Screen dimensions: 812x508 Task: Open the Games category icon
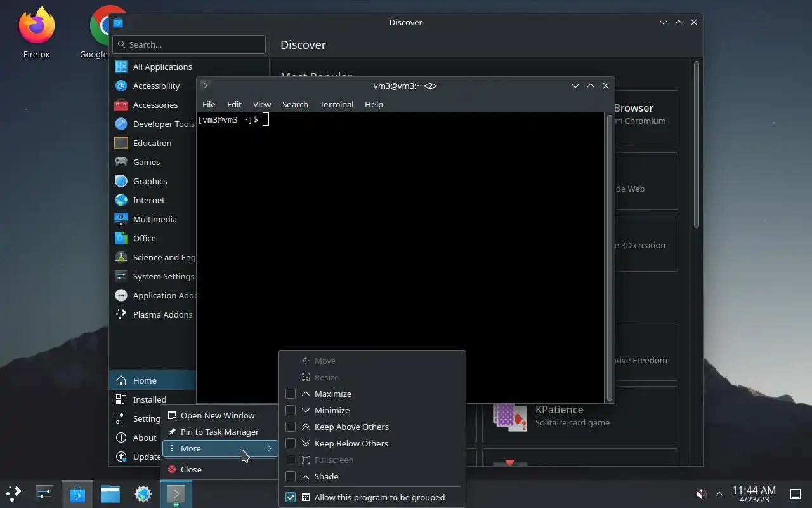pyautogui.click(x=121, y=162)
